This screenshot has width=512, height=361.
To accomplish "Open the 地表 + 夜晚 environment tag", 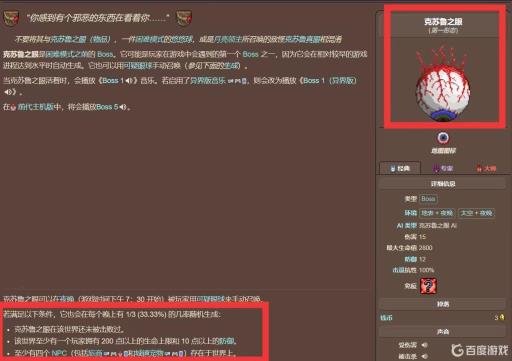I will 437,213.
